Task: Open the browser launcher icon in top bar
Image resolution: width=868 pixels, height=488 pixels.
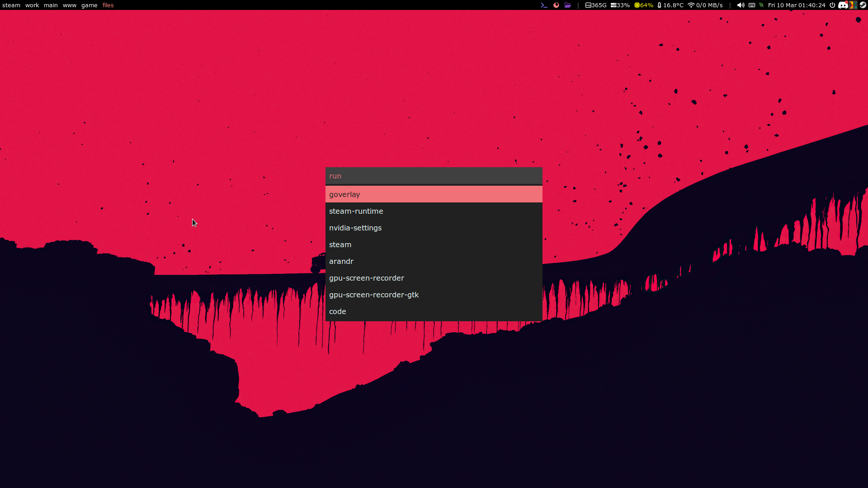Action: [x=556, y=5]
